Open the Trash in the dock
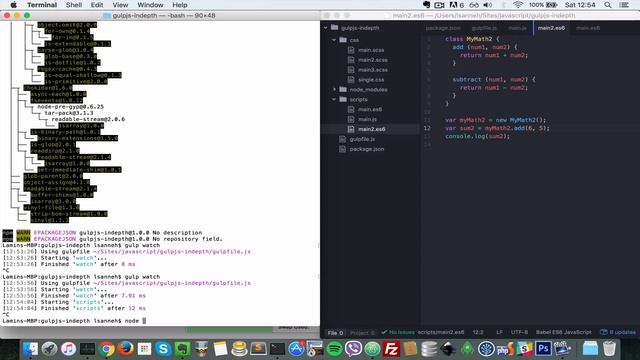Image resolution: width=640 pixels, height=360 pixels. 609,349
